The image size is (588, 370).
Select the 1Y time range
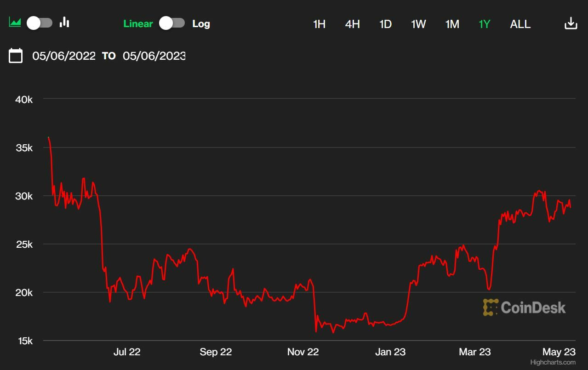pyautogui.click(x=485, y=24)
